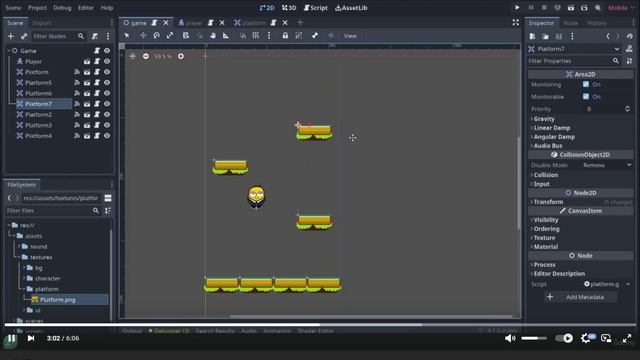Viewport: 640px width, 360px height.
Task: Open the Project menu
Action: (37, 8)
